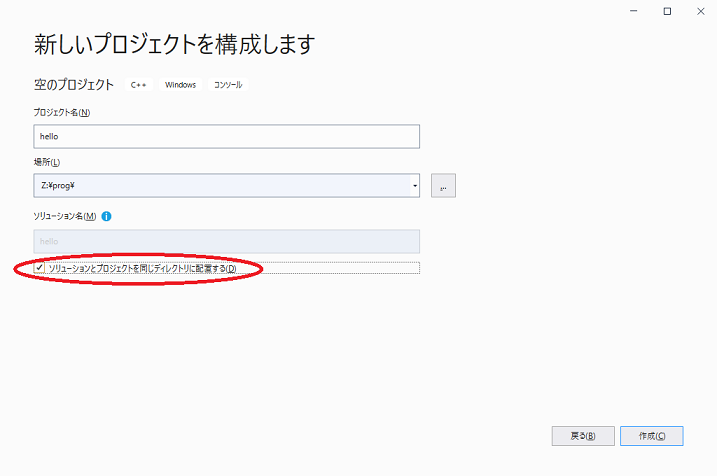Click the プロジェクト名(N) label

coord(62,112)
